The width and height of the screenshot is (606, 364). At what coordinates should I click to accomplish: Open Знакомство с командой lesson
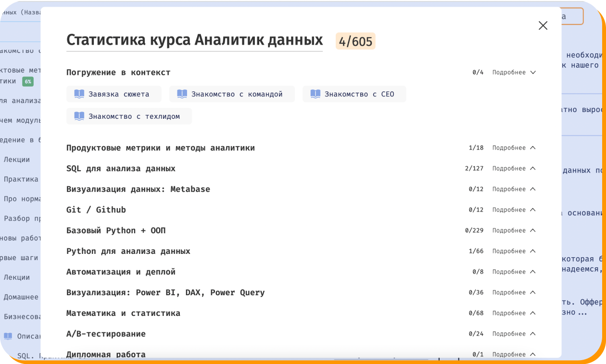237,94
